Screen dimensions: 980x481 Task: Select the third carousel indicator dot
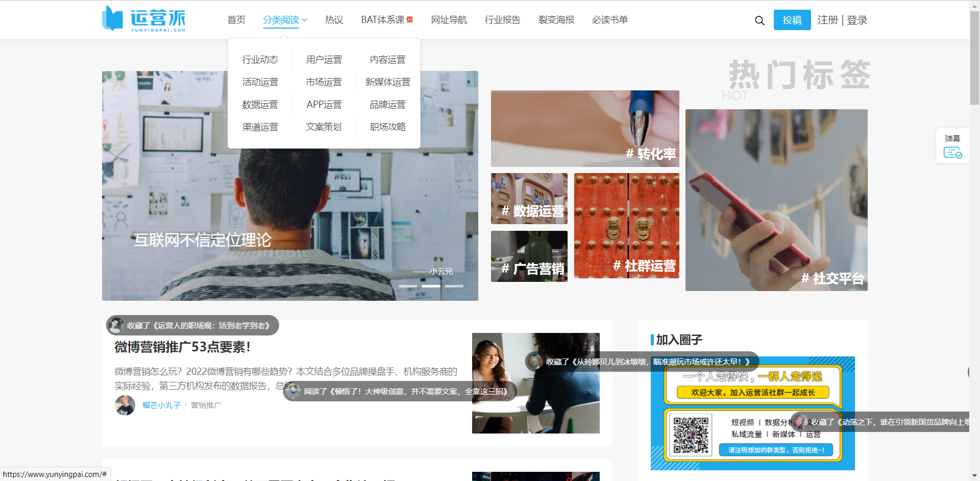tap(454, 286)
